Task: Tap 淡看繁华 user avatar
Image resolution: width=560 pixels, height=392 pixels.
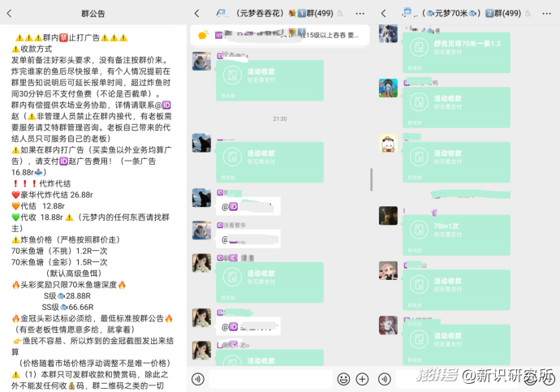Action: 201,230
